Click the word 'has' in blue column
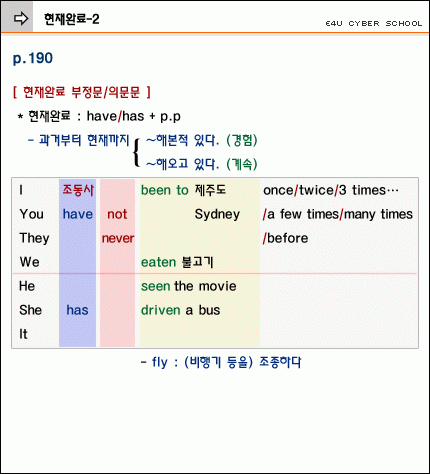The height and width of the screenshot is (474, 430). (77, 310)
